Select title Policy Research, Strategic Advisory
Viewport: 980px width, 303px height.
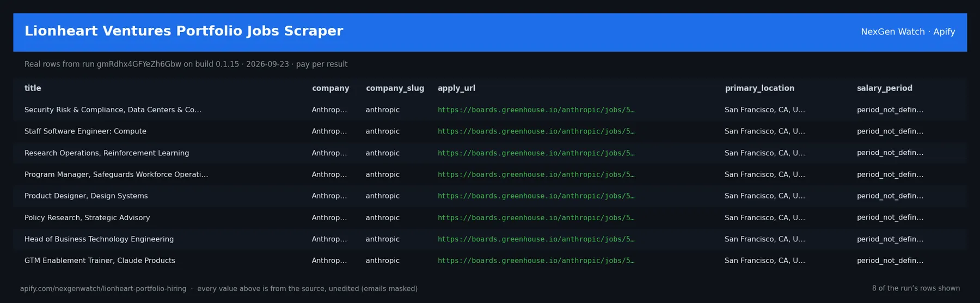click(87, 217)
